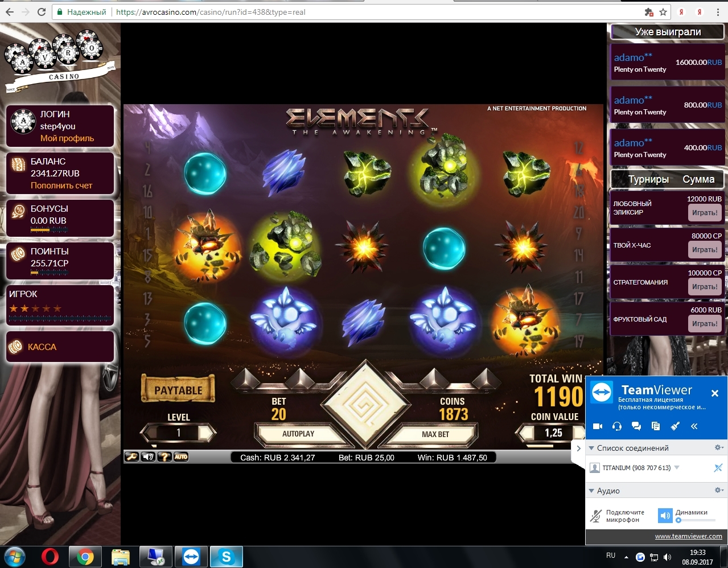Go back in the browser

[x=10, y=12]
